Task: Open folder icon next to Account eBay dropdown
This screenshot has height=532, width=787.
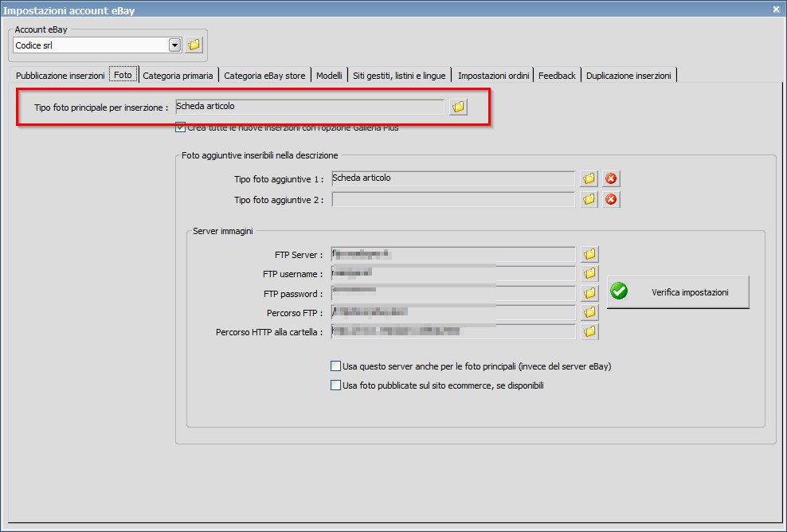Action: [194, 45]
